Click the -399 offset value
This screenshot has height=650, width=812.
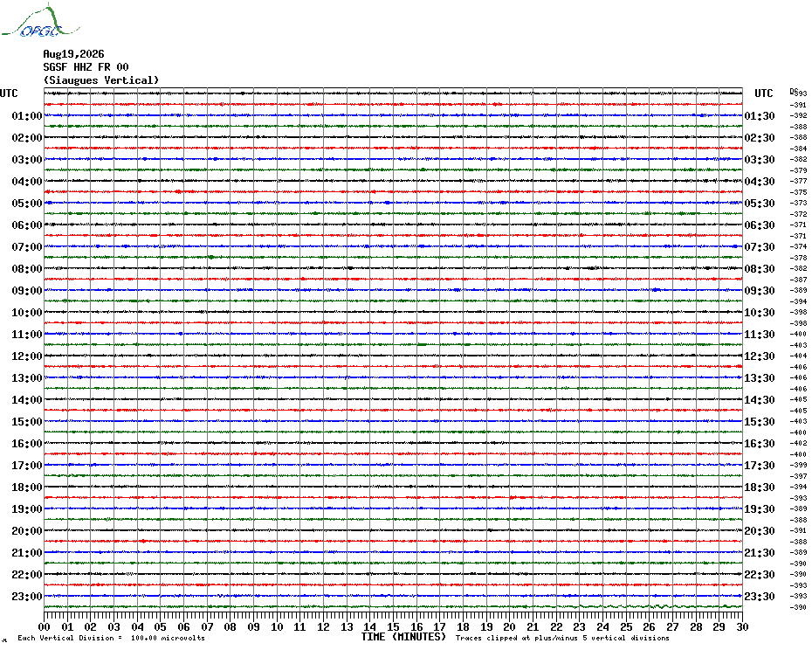799,465
